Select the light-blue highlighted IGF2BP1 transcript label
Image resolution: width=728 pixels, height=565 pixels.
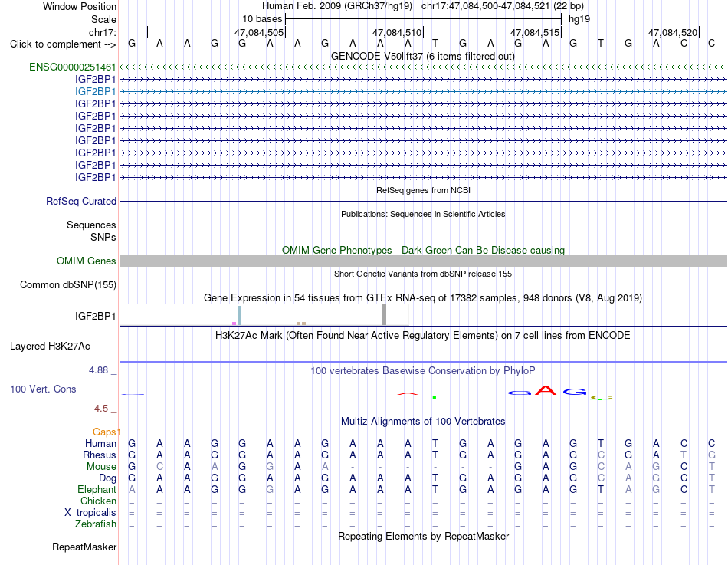click(x=95, y=91)
